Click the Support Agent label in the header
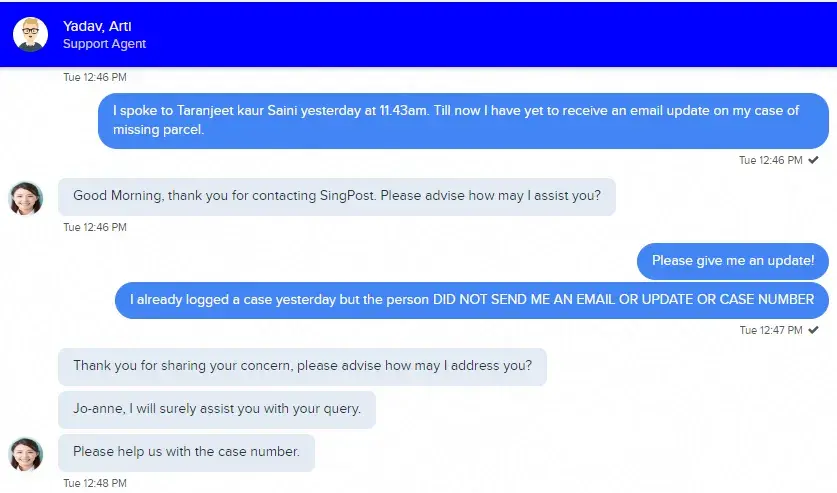Screen dimensions: 837x493 [x=104, y=44]
